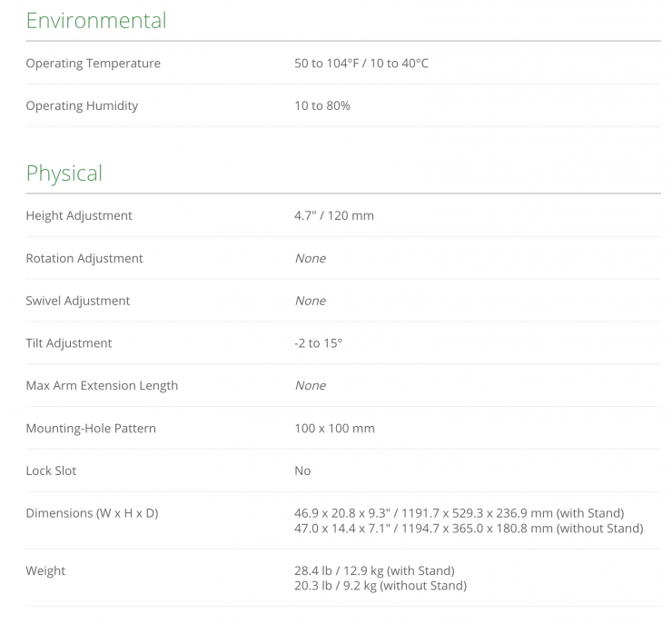Click the Dimensions (W x H x D) label
The image size is (672, 624).
coord(92,514)
